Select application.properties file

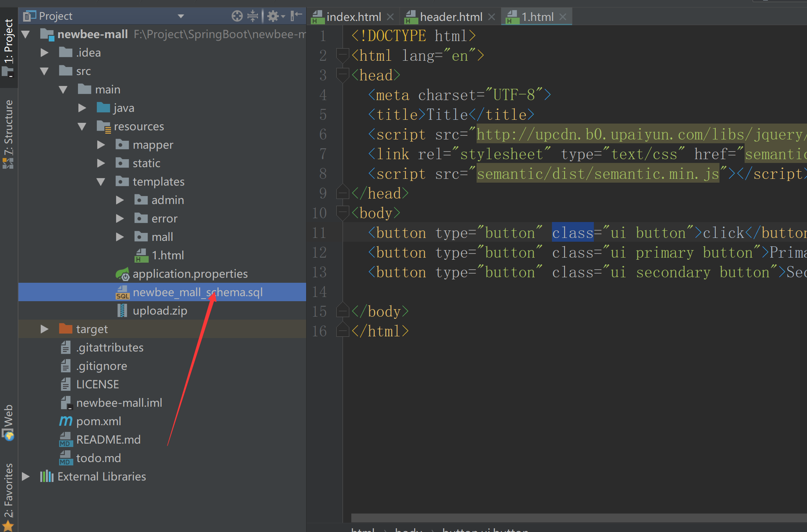click(190, 274)
